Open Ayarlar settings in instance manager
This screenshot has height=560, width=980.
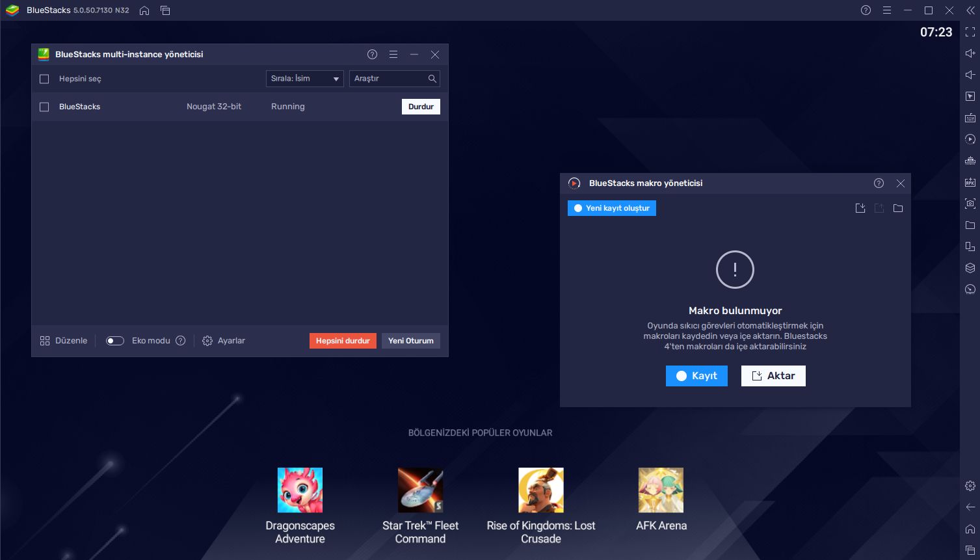224,341
